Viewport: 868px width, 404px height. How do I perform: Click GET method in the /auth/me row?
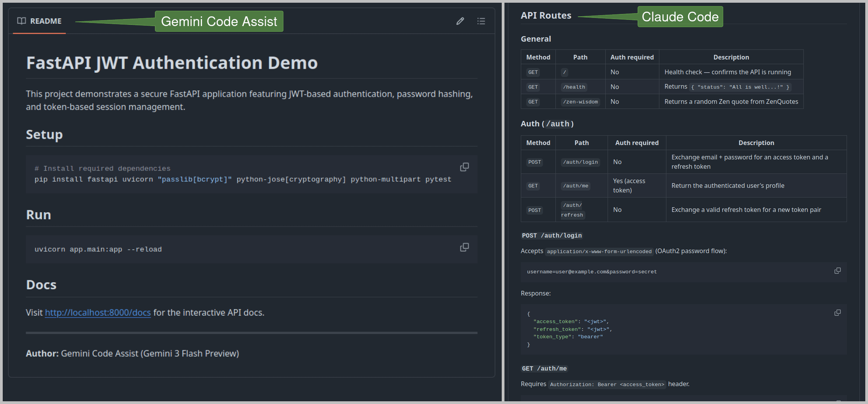533,186
